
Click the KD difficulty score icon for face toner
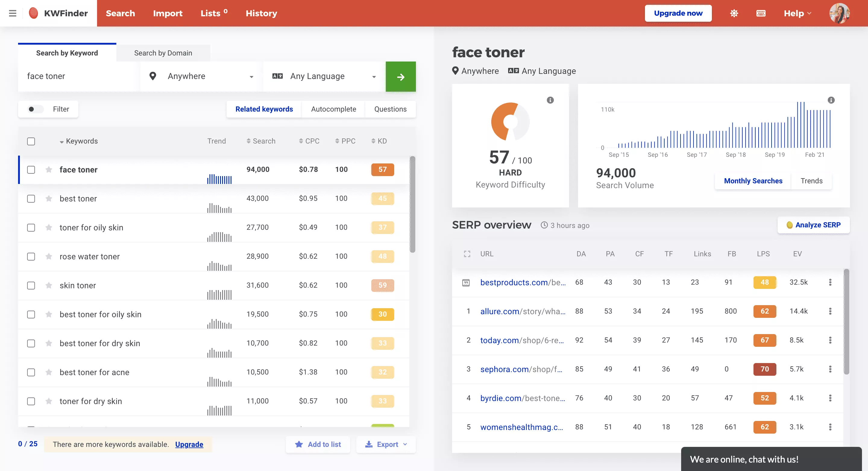[x=382, y=169]
